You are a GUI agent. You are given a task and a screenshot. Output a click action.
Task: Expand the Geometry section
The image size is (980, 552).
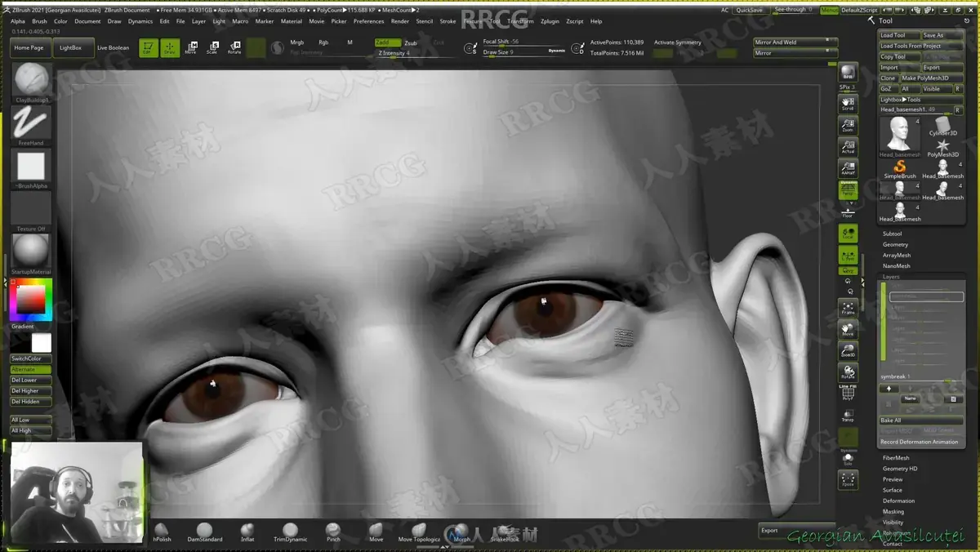[895, 244]
